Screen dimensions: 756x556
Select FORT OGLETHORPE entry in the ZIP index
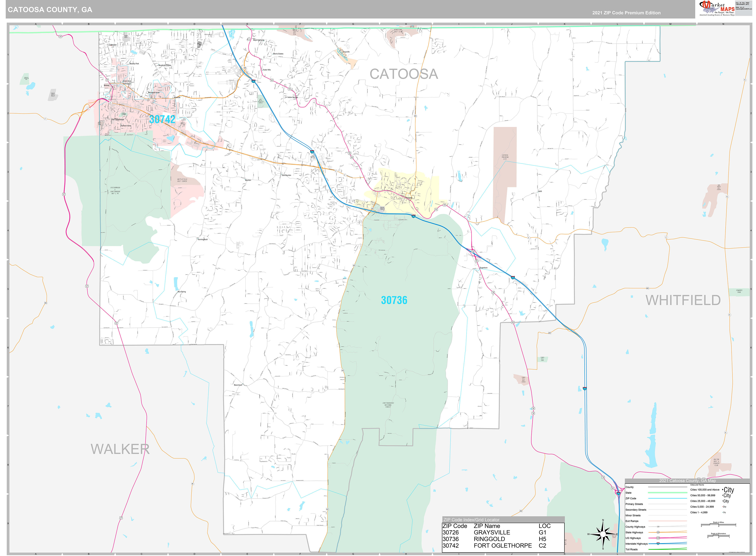point(503,545)
